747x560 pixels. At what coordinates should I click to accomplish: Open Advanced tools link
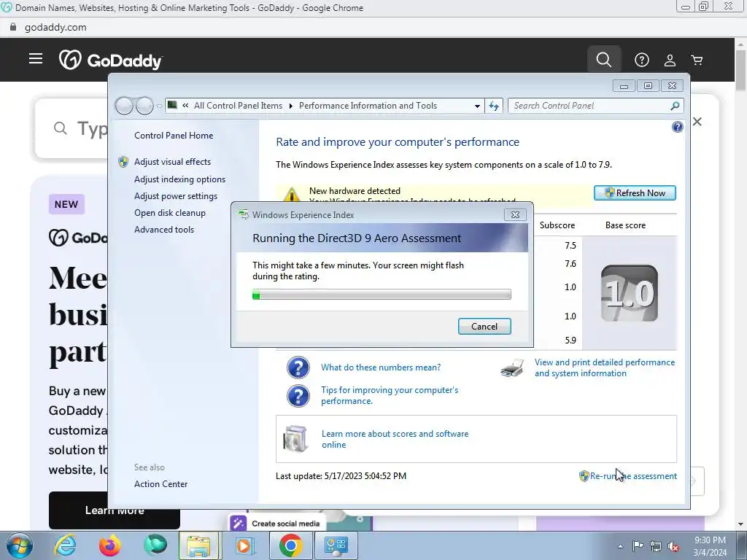(164, 230)
